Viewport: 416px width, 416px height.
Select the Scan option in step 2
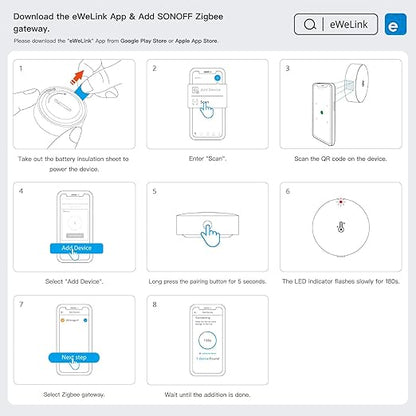(204, 102)
